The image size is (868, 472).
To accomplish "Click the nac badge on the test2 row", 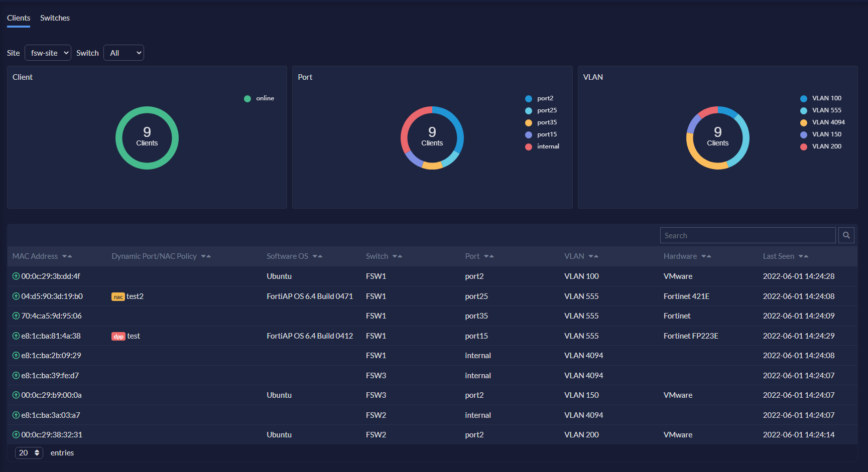I will coord(117,296).
